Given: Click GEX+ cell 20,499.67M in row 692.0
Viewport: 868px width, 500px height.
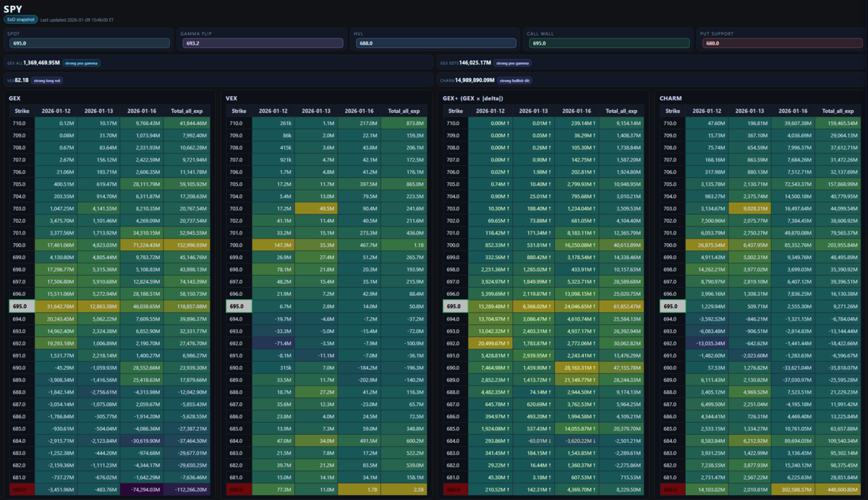Looking at the screenshot, I should [490, 344].
